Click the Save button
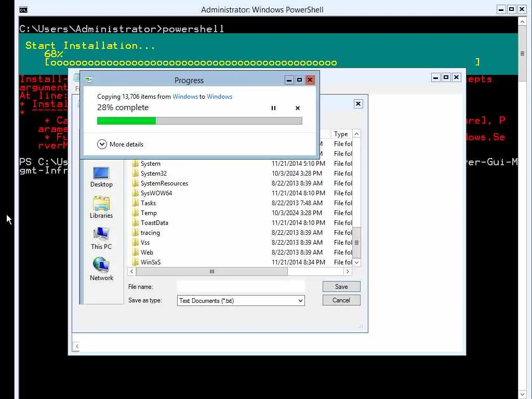 tap(341, 287)
